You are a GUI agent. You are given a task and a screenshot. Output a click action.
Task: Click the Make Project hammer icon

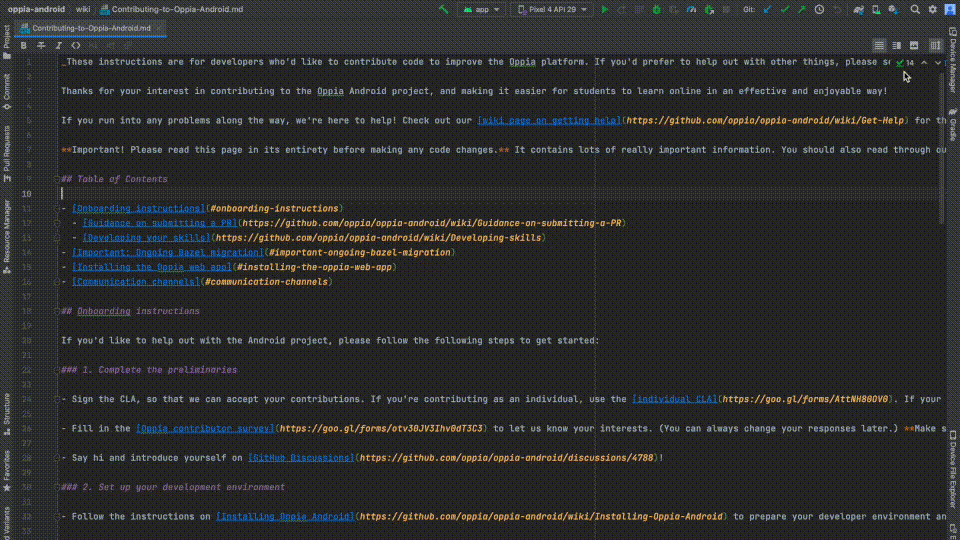444,9
